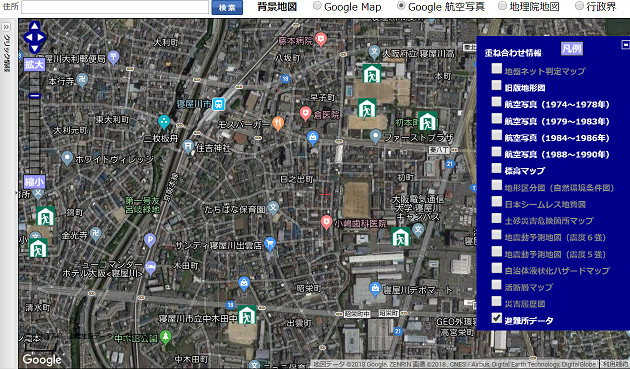This screenshot has width=630, height=369.
Task: Collapse the overlay information panel
Action: click(x=626, y=45)
